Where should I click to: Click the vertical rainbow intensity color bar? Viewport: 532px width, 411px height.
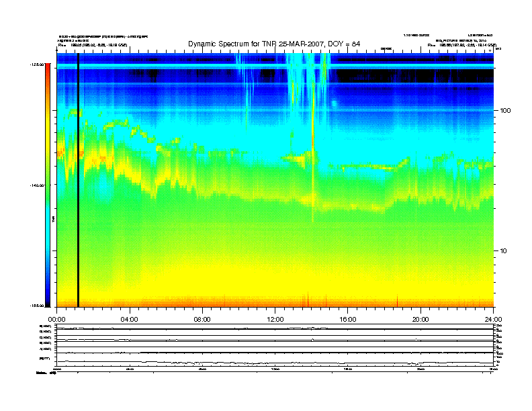(48, 185)
